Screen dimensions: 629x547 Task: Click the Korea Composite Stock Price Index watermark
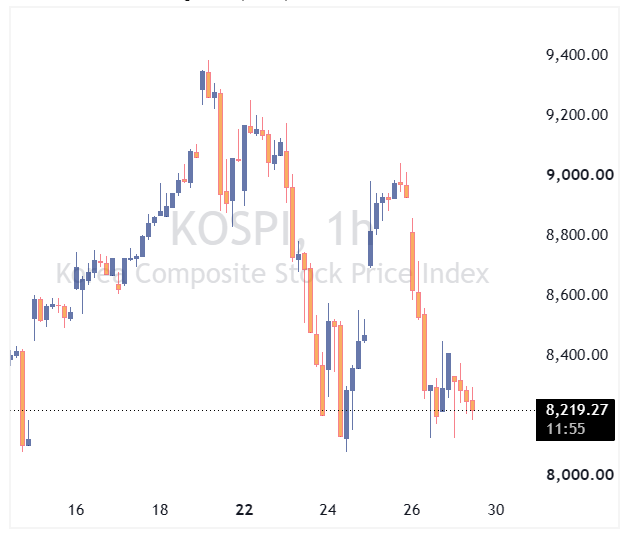pyautogui.click(x=272, y=274)
